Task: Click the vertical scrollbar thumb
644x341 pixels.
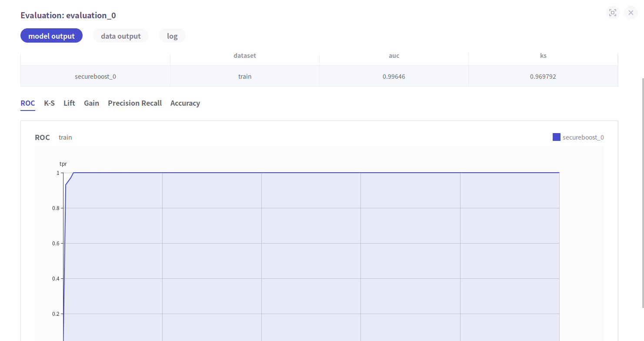Action: (642, 193)
